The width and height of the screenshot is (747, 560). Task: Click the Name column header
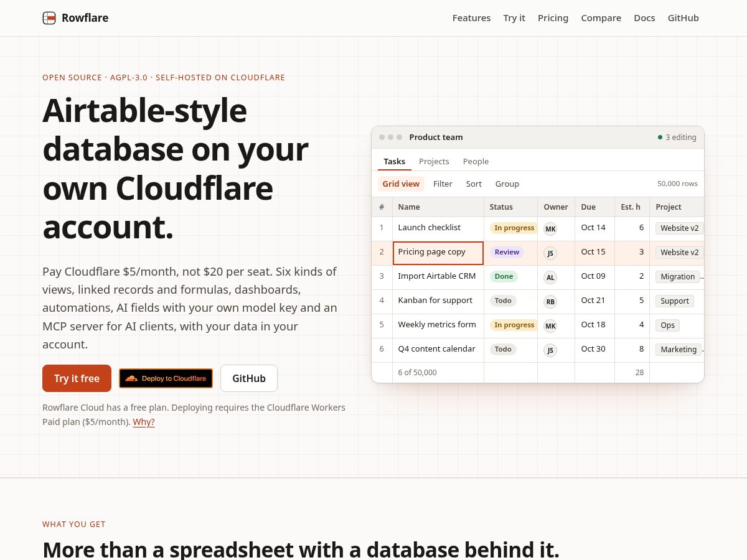[x=438, y=207]
